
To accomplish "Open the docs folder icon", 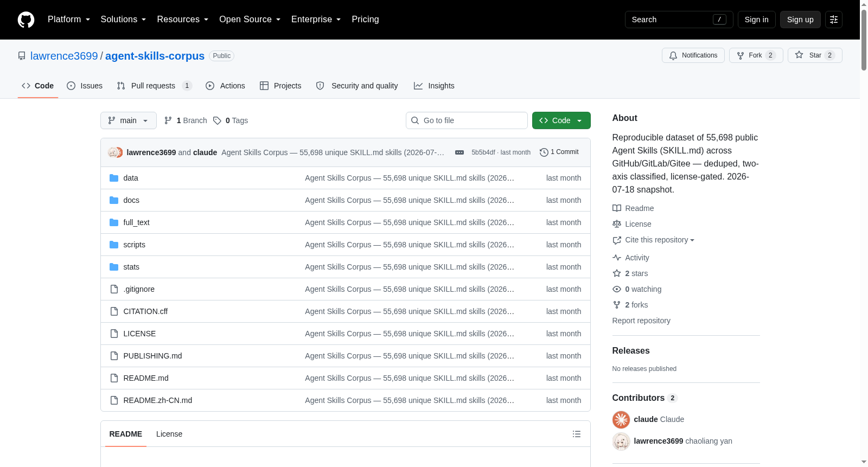I will click(x=114, y=200).
